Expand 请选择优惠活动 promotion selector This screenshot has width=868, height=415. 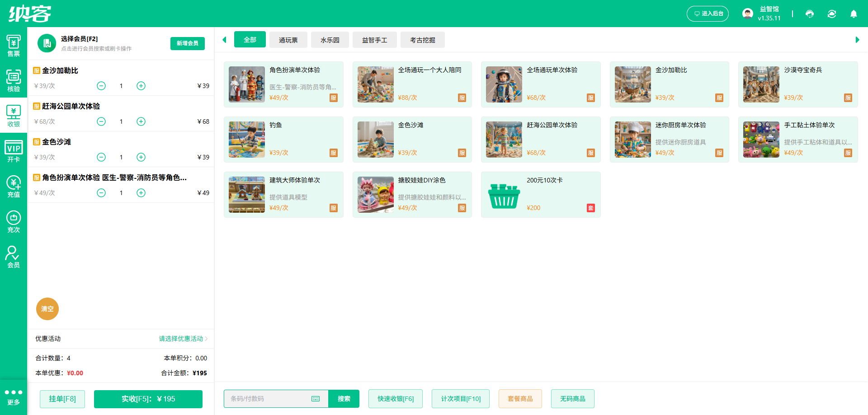click(183, 339)
